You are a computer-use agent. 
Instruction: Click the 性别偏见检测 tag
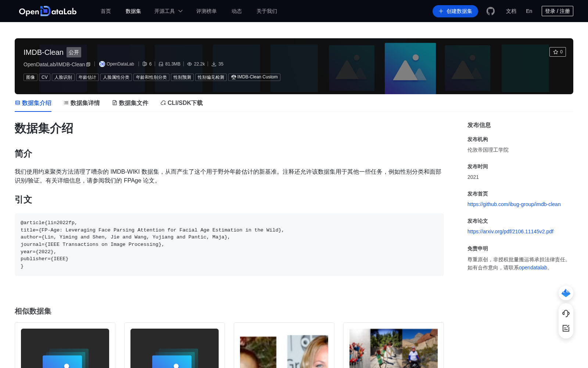coord(211,77)
